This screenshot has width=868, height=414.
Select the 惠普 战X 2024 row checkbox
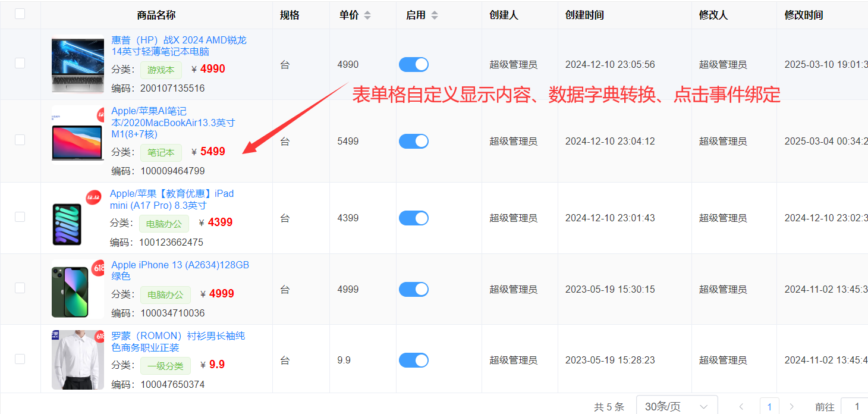20,63
